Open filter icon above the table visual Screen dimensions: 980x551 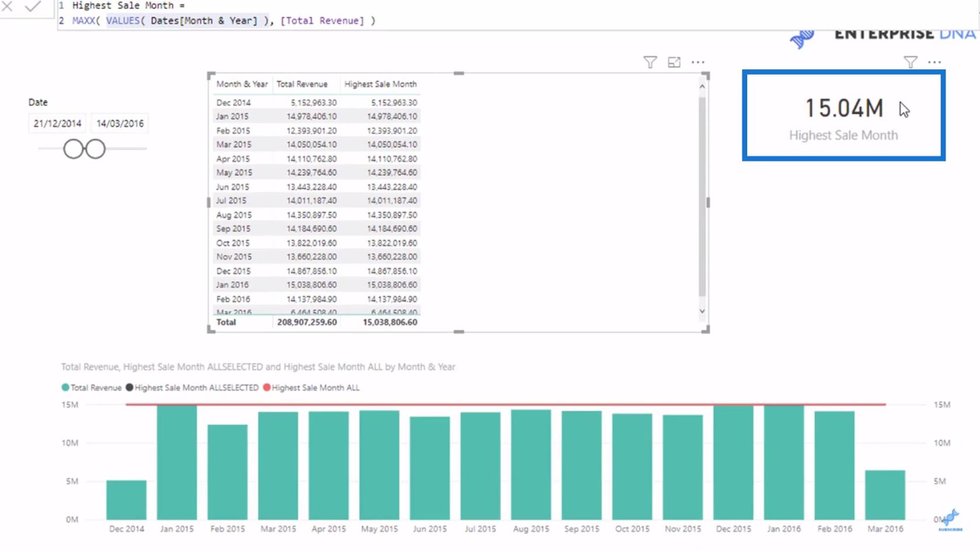click(x=650, y=62)
